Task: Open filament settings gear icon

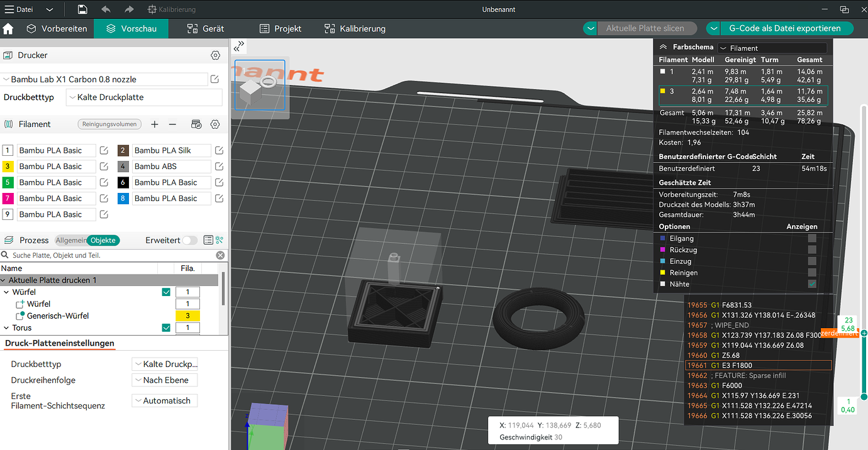Action: [215, 124]
